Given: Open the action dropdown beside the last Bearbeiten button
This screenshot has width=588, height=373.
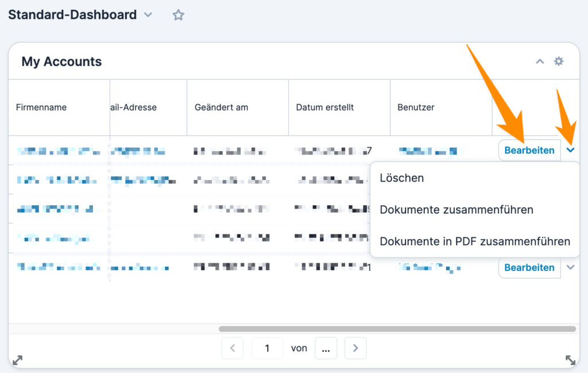Looking at the screenshot, I should [x=570, y=267].
